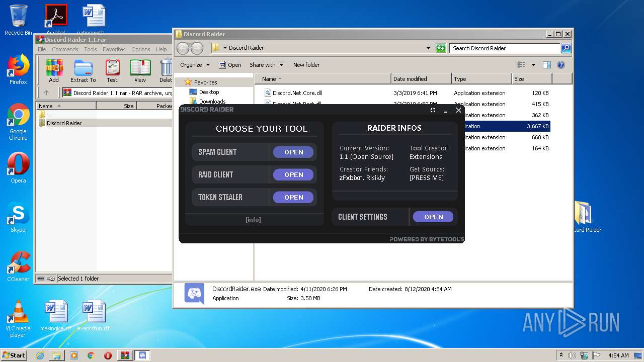Sort WinRAR list by Name column
This screenshot has height=362, width=644.
coord(66,106)
